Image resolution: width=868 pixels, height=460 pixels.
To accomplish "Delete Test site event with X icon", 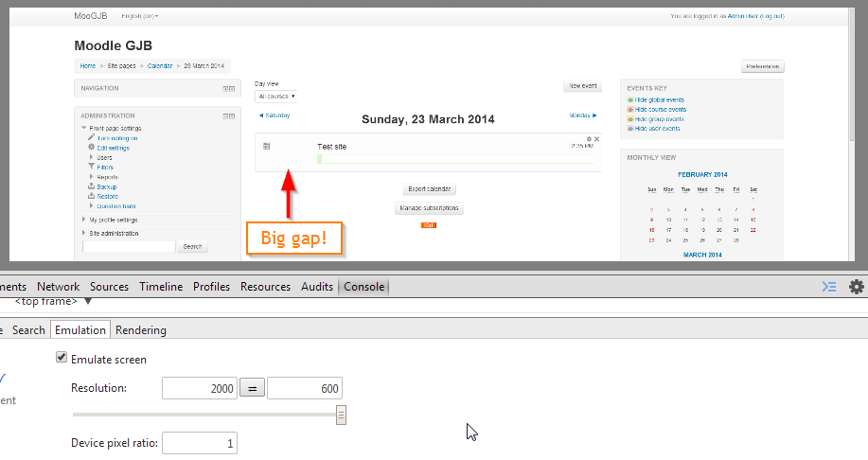I will tap(596, 139).
